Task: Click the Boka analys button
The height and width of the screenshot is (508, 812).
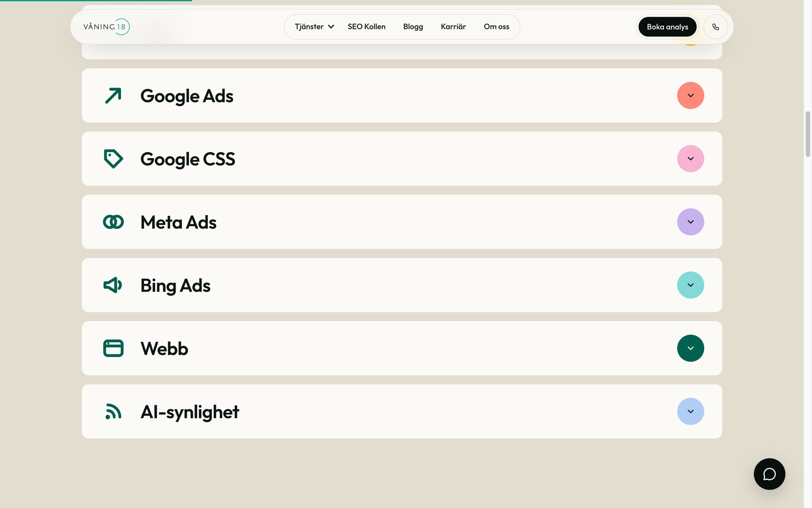Action: tap(667, 27)
